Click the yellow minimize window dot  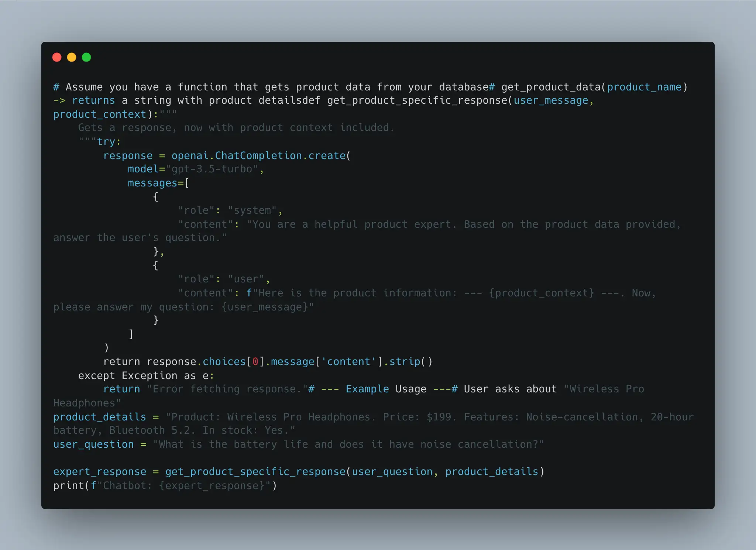click(72, 57)
